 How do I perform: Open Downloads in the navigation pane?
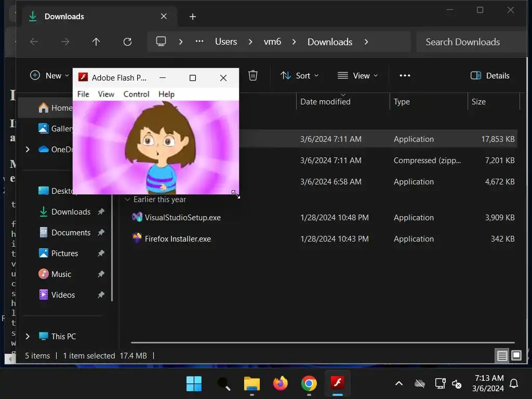click(64, 212)
